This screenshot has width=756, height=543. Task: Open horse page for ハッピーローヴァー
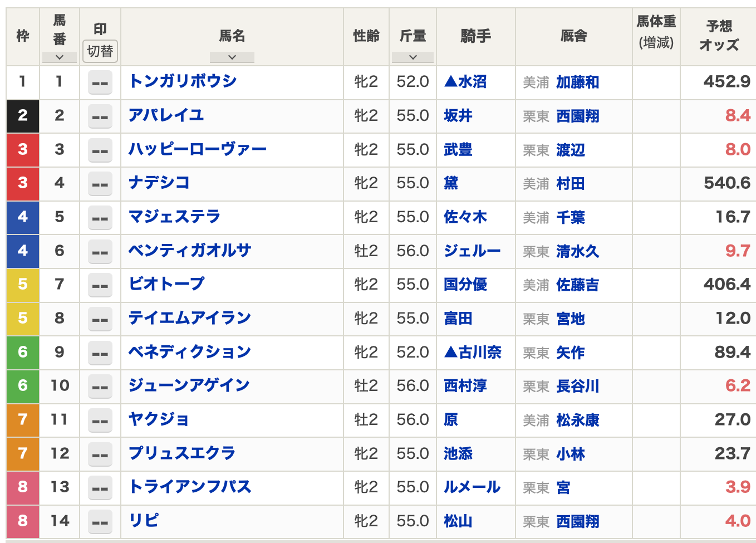pyautogui.click(x=197, y=149)
